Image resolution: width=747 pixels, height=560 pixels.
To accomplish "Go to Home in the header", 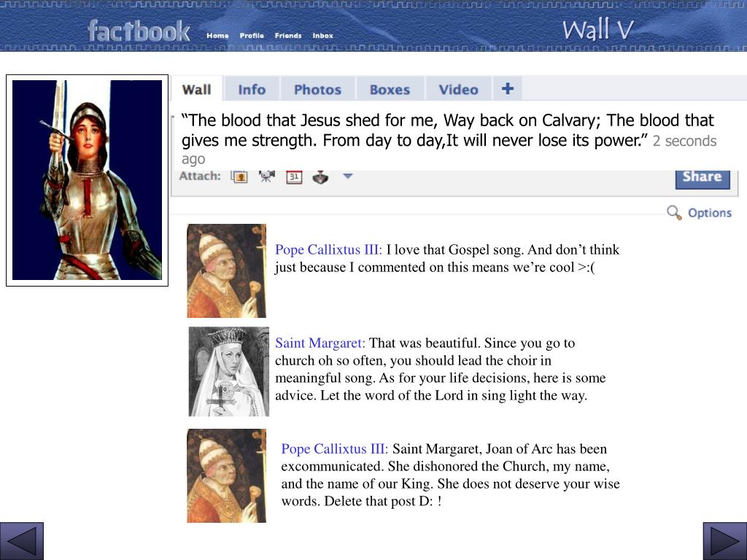I will (x=217, y=36).
